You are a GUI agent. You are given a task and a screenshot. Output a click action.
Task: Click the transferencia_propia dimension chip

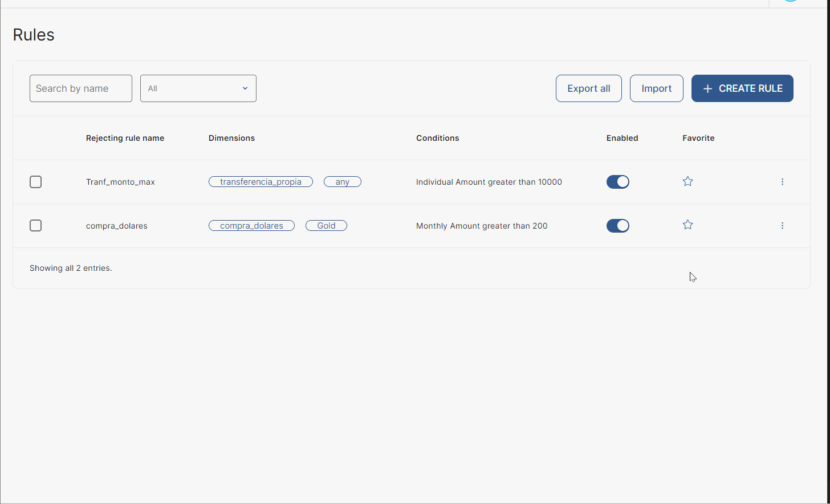pyautogui.click(x=261, y=182)
